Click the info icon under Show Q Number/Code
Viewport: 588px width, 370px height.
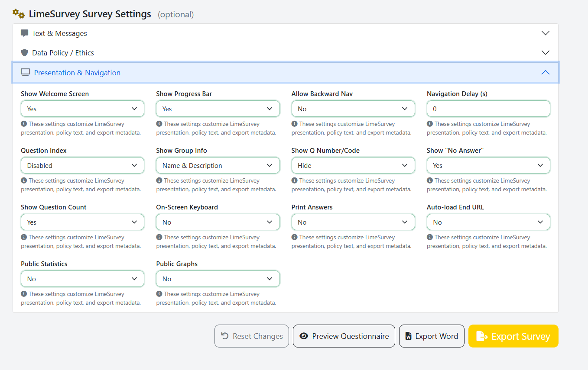294,180
